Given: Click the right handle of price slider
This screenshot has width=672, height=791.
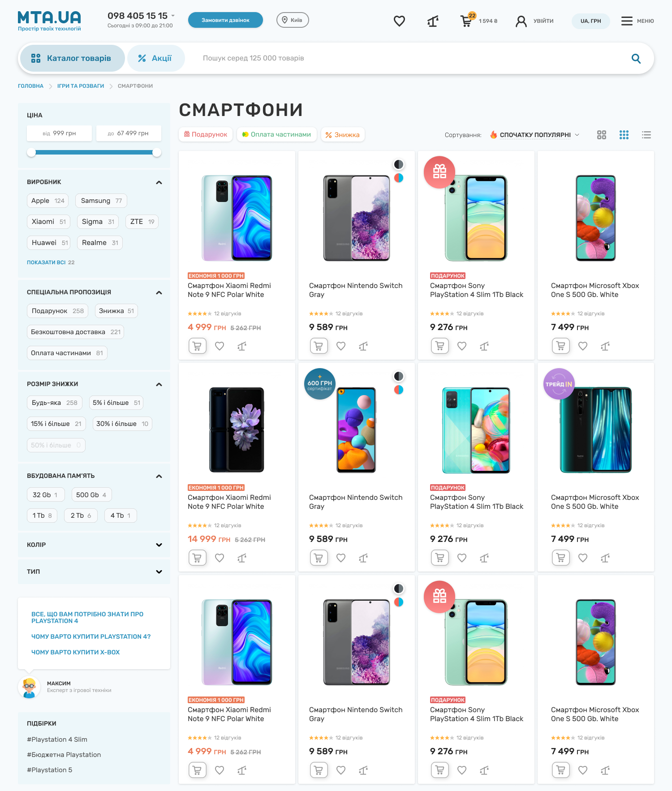Looking at the screenshot, I should [x=157, y=152].
